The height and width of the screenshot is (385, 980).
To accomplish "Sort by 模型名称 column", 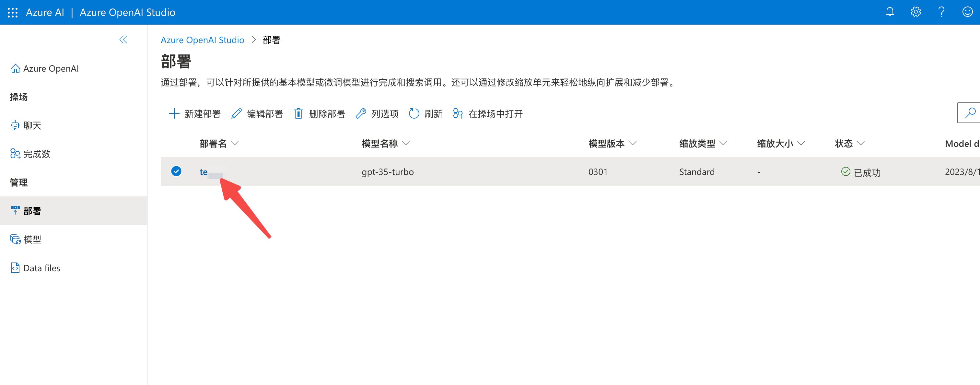I will pyautogui.click(x=385, y=144).
